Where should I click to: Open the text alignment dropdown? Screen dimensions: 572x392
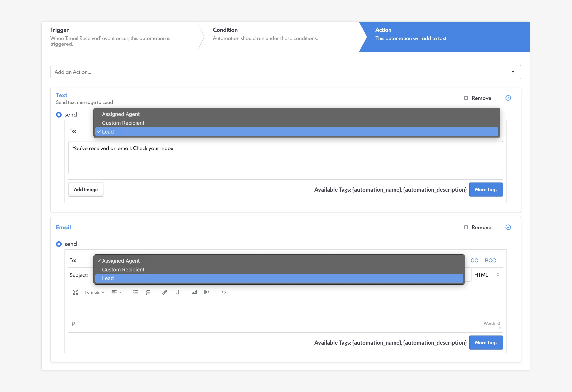click(116, 292)
